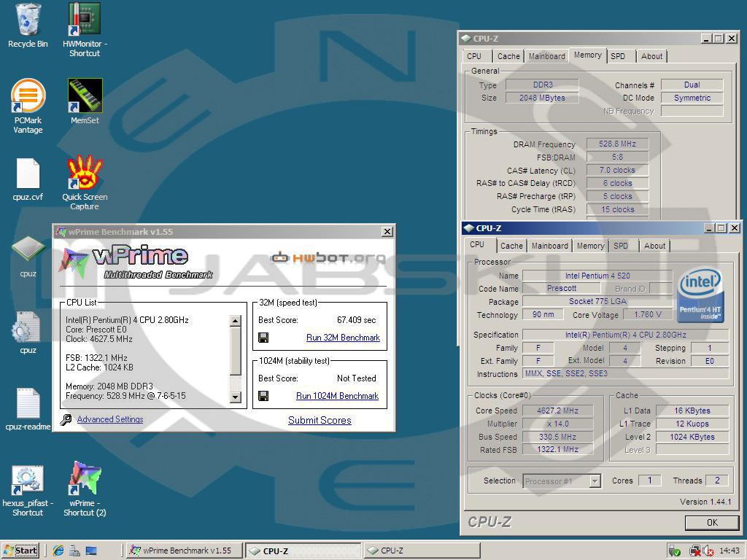Click the Submit Scores link
The width and height of the screenshot is (747, 560).
coord(320,421)
